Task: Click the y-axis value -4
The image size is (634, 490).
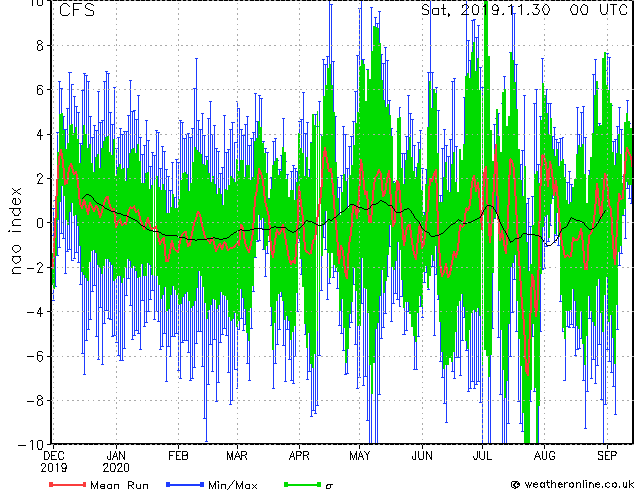Action: click(35, 312)
